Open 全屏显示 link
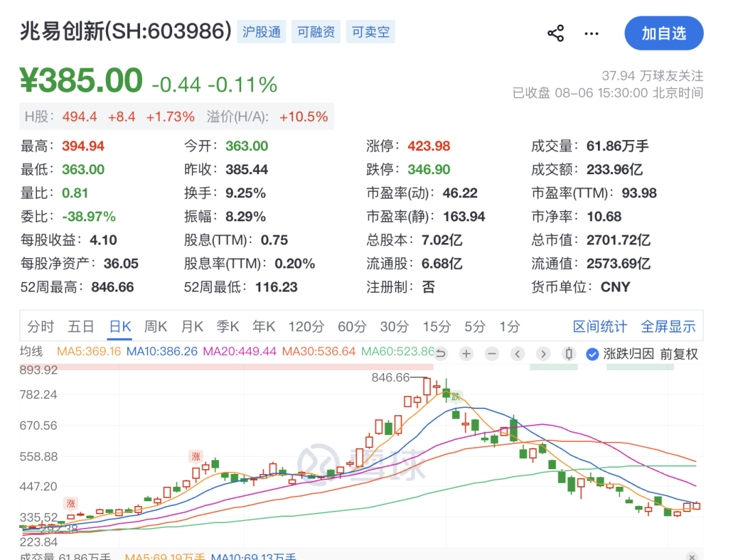Viewport: 738px width, 560px height. coord(668,326)
